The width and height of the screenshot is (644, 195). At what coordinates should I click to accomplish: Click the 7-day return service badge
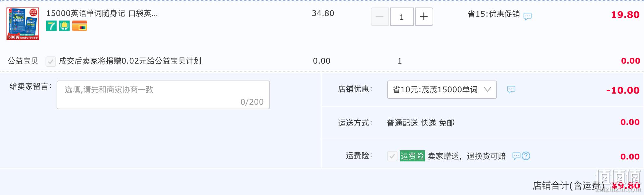51,26
